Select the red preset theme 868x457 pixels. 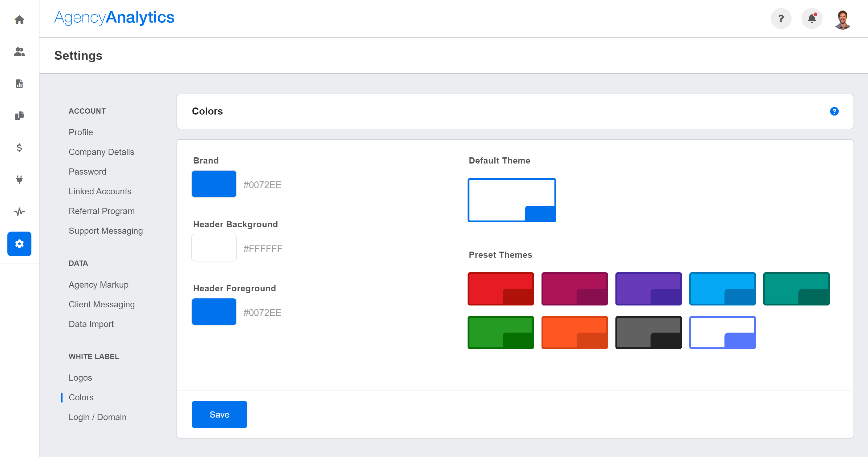[x=501, y=288]
